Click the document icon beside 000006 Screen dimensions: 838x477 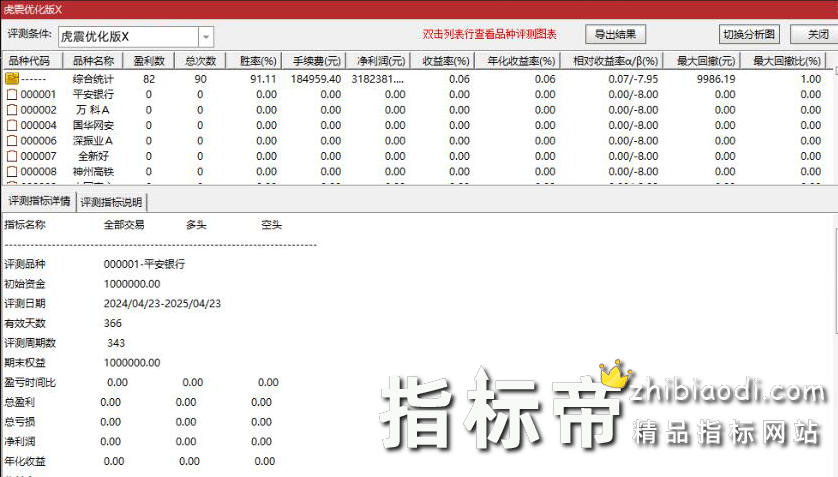(x=12, y=141)
